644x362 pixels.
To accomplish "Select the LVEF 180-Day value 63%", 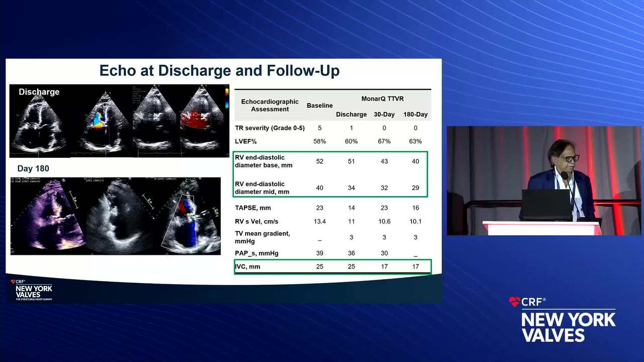I will click(416, 142).
